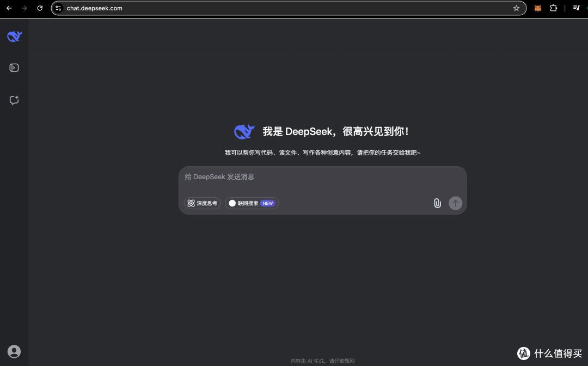Bookmark page with star icon
The image size is (588, 366).
click(516, 8)
